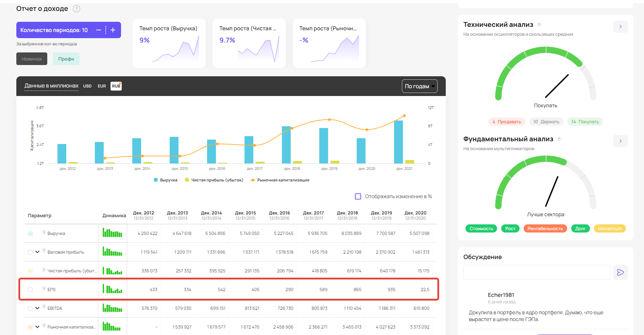Open help icon for Валовая прибыль row

coord(44,251)
